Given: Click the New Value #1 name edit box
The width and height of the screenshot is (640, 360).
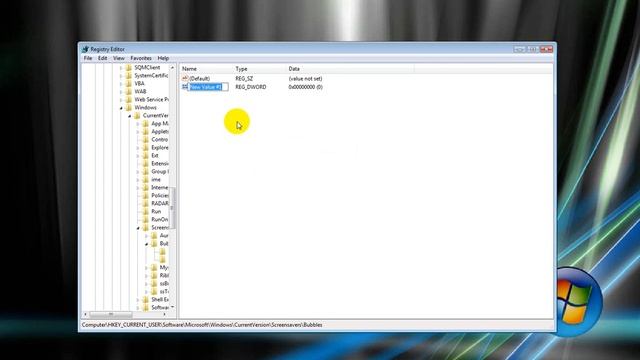Looking at the screenshot, I should (208, 87).
